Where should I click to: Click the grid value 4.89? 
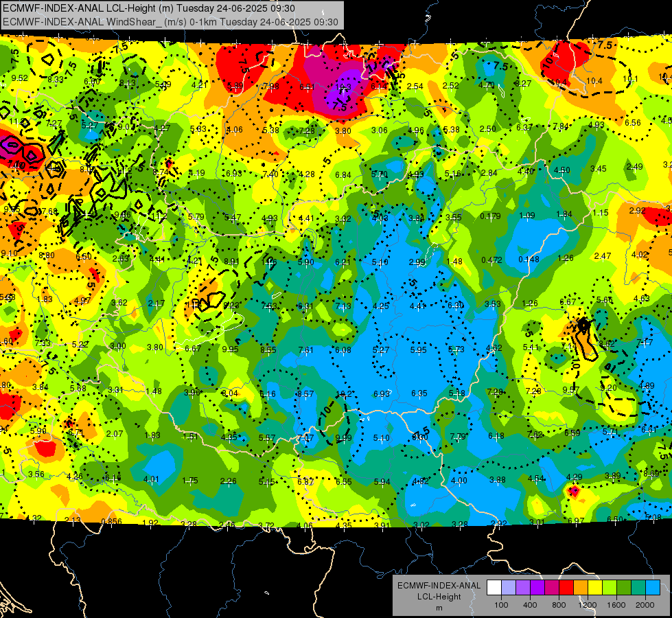(x=647, y=385)
